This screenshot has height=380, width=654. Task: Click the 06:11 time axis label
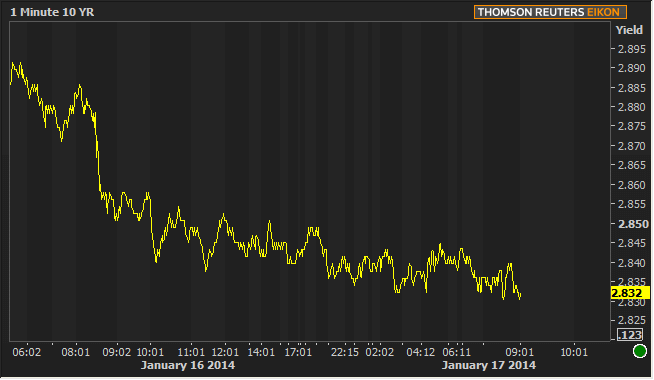(456, 352)
